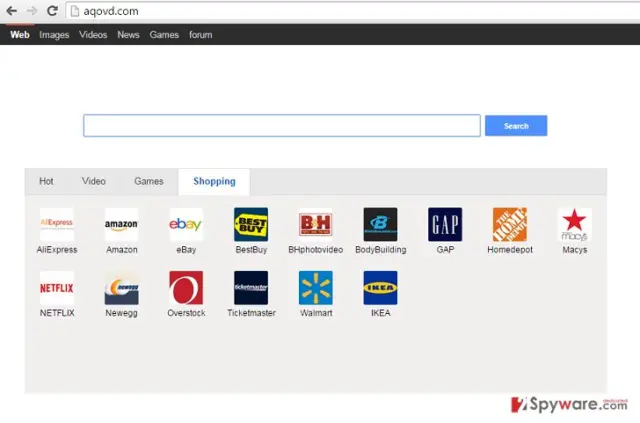Open the BestBuy shortcut icon
This screenshot has height=423, width=640.
[x=251, y=224]
